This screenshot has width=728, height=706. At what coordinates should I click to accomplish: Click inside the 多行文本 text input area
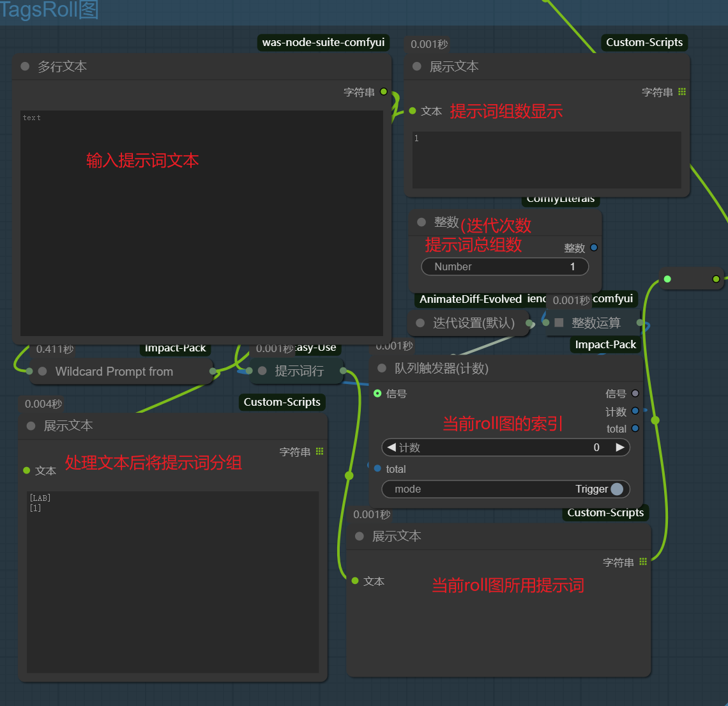(201, 224)
